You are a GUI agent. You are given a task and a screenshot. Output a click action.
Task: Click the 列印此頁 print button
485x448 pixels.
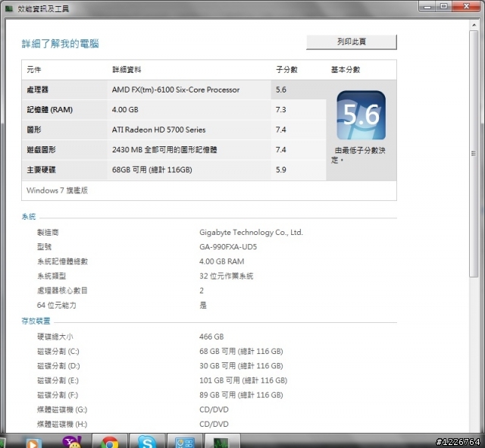[x=352, y=42]
